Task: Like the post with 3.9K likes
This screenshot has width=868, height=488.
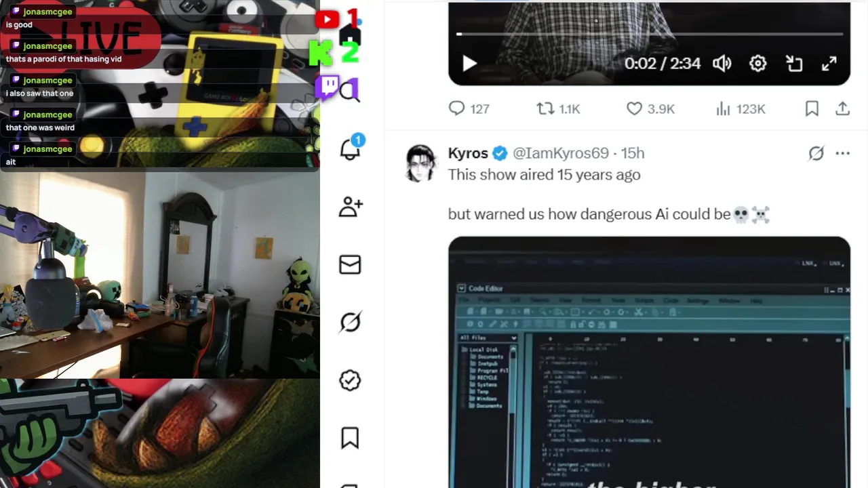Action: point(650,108)
